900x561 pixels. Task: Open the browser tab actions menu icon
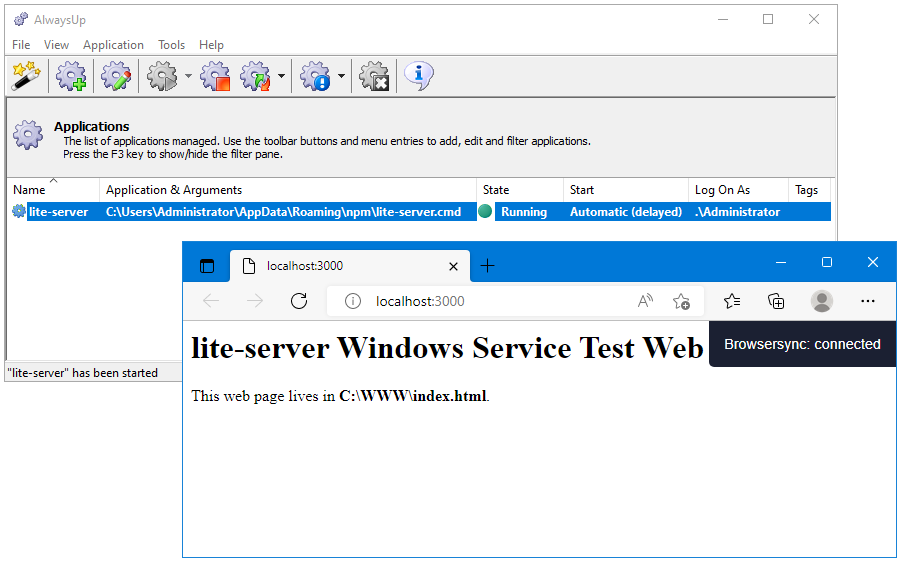tap(207, 266)
